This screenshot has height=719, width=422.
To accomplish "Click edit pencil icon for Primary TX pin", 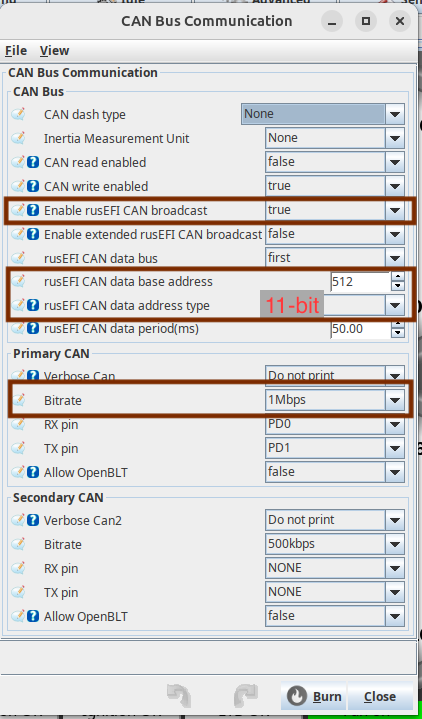I will (18, 448).
